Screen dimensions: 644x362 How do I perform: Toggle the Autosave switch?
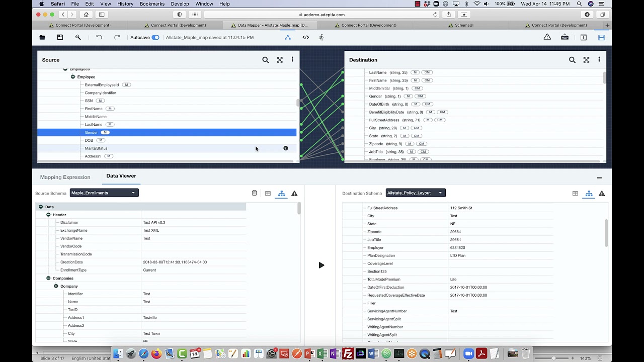click(155, 37)
